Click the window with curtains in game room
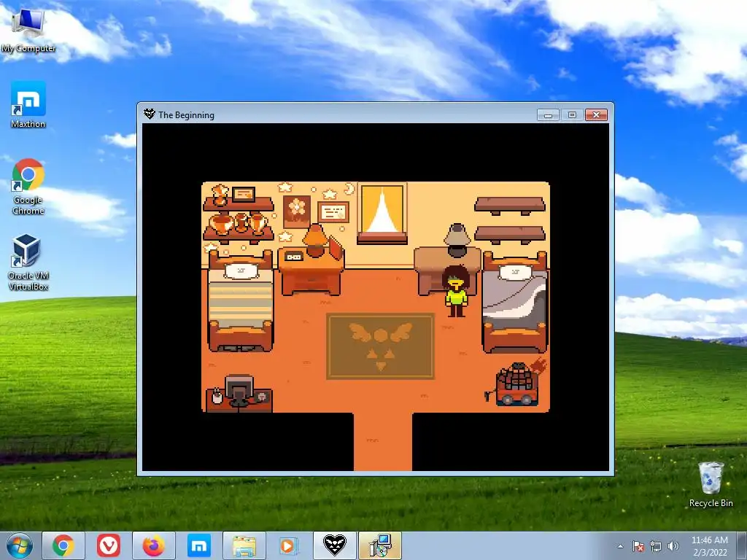Viewport: 747px width, 560px height. click(x=382, y=214)
